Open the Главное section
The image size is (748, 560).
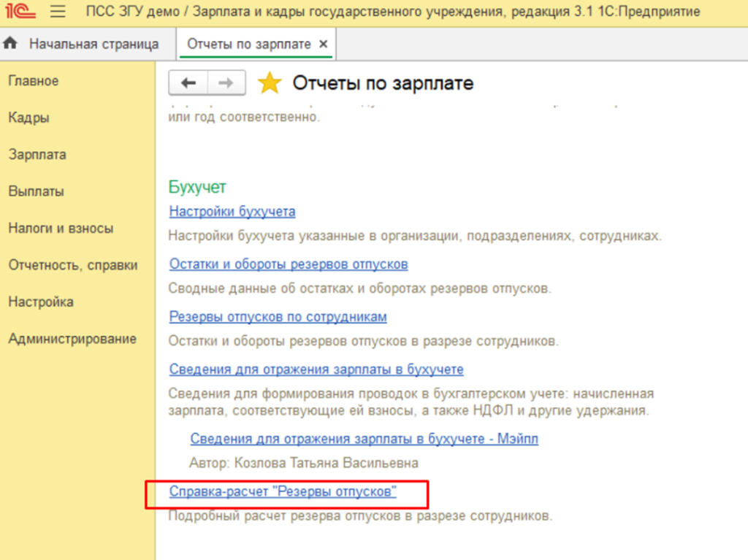click(x=34, y=81)
